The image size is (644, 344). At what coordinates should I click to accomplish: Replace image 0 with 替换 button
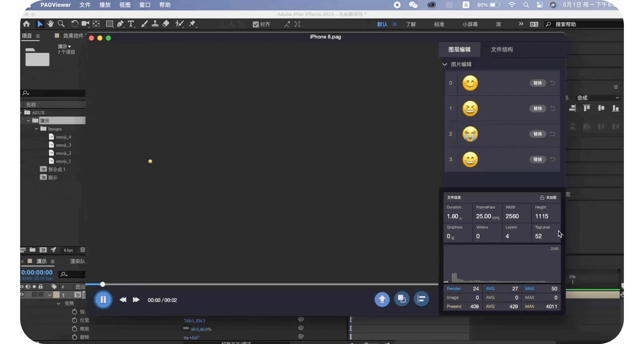[538, 83]
